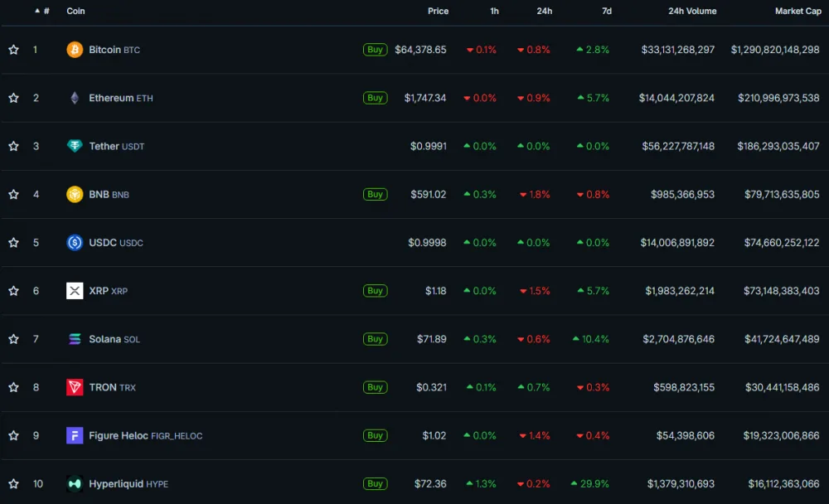Click Buy button for Solana
This screenshot has width=829, height=504.
click(375, 339)
